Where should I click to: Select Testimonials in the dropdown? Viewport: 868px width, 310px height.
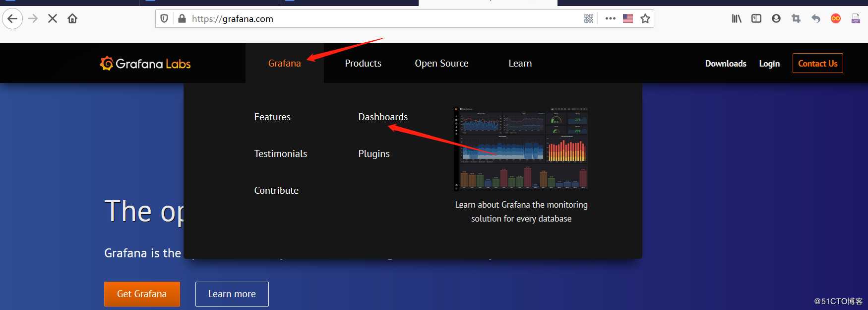281,154
